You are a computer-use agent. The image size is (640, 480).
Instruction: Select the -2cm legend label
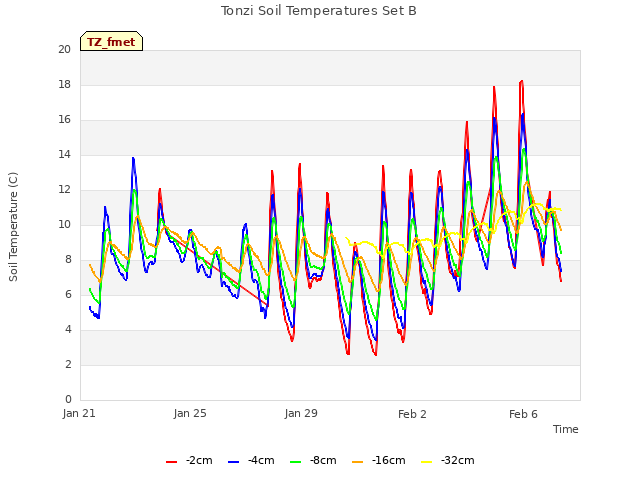click(199, 460)
